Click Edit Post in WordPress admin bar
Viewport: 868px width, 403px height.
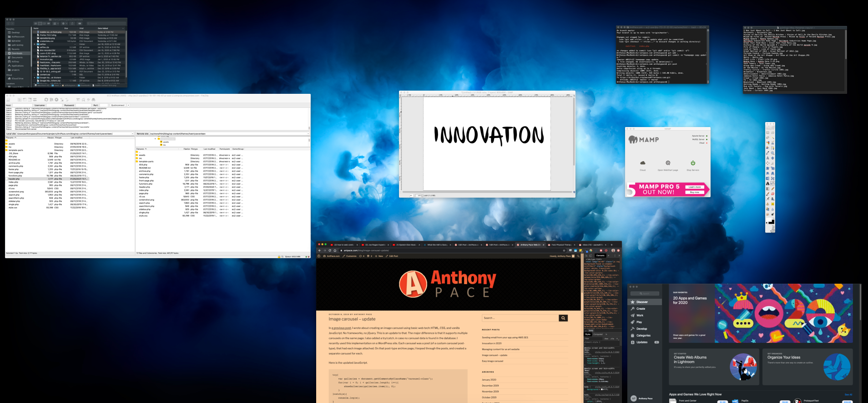[392, 256]
